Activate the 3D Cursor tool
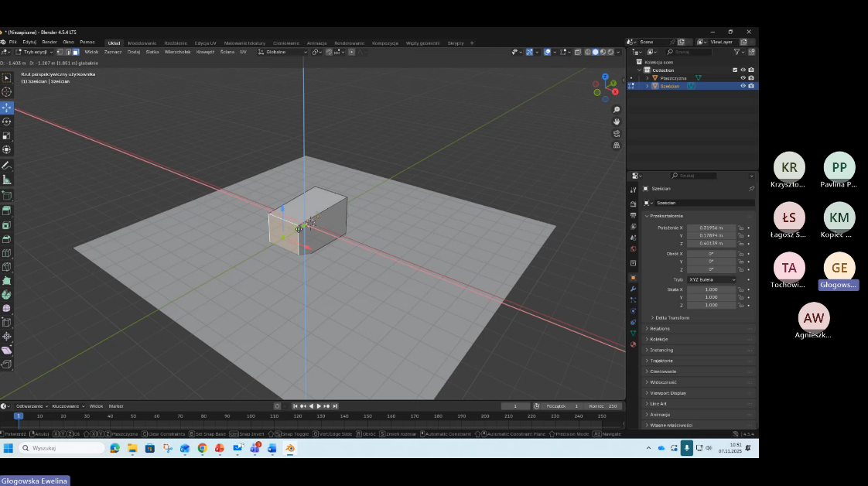The image size is (868, 486). coord(7,92)
